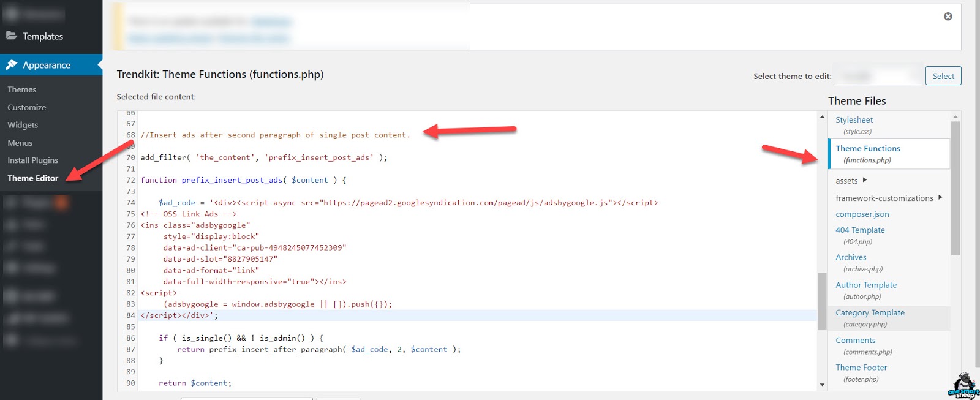Open the framework-customizations folder entry
Image resolution: width=980 pixels, height=400 pixels.
tap(884, 198)
